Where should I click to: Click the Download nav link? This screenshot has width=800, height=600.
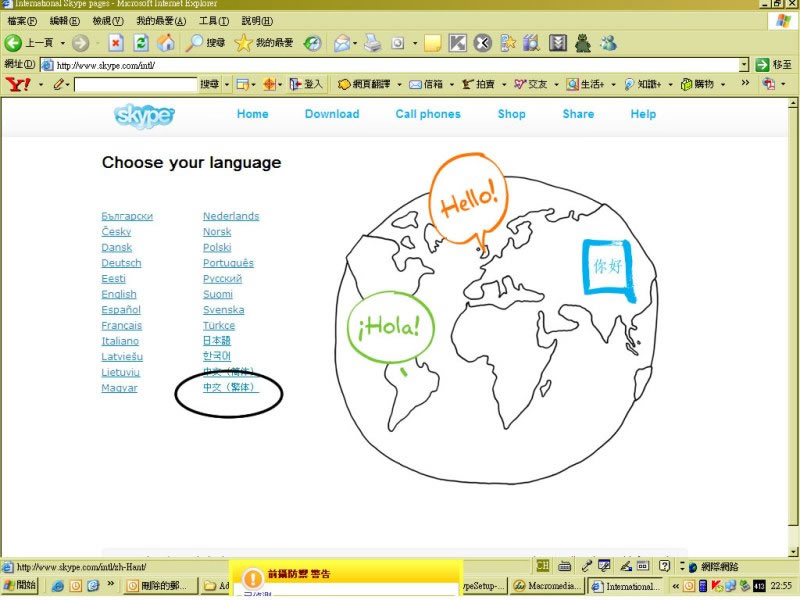pyautogui.click(x=332, y=114)
